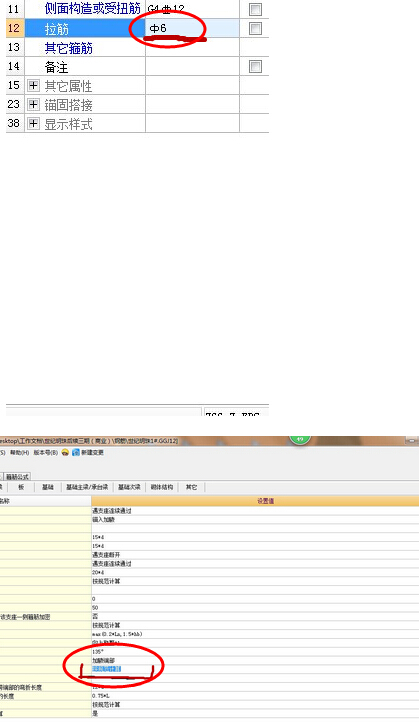Tick the checkbox in the 拉筋 row
This screenshot has height=722, width=419.
(x=255, y=29)
